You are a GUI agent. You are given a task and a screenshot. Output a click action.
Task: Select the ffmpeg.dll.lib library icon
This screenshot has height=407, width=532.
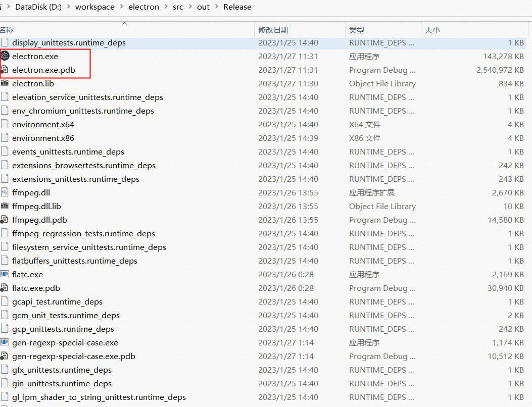[5, 206]
